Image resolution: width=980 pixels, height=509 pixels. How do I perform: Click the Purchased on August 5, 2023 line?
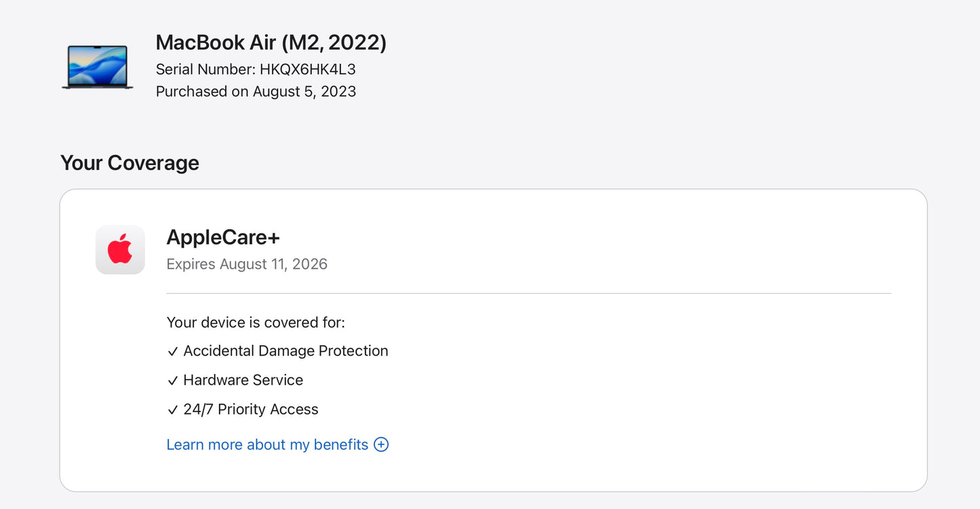(256, 92)
